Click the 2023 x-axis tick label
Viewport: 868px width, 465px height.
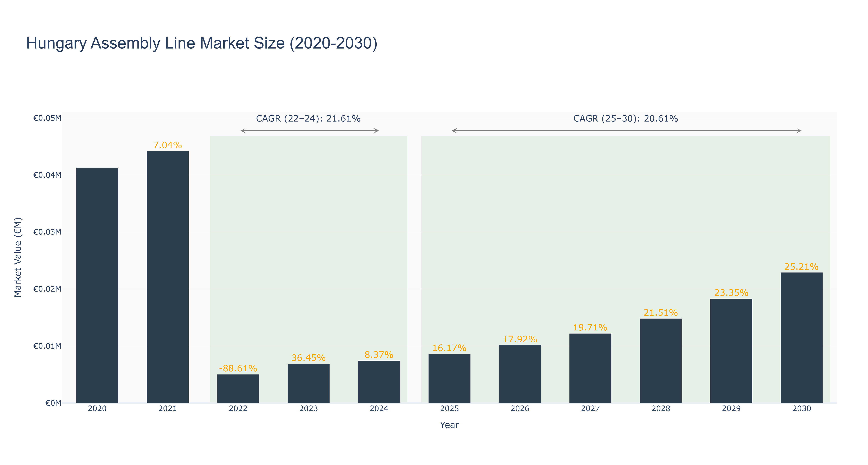(308, 409)
